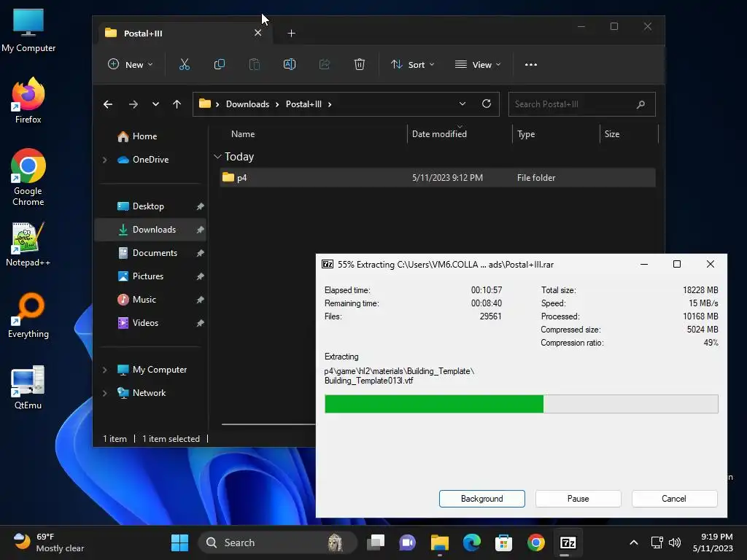Expand the OneDrive tree node
This screenshot has height=560, width=747.
coord(105,160)
